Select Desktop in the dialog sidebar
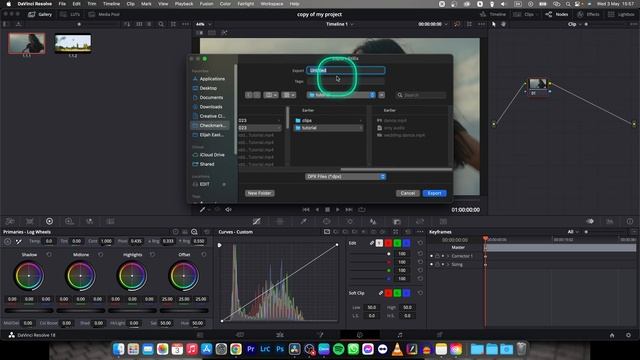640x360 pixels. [x=208, y=88]
